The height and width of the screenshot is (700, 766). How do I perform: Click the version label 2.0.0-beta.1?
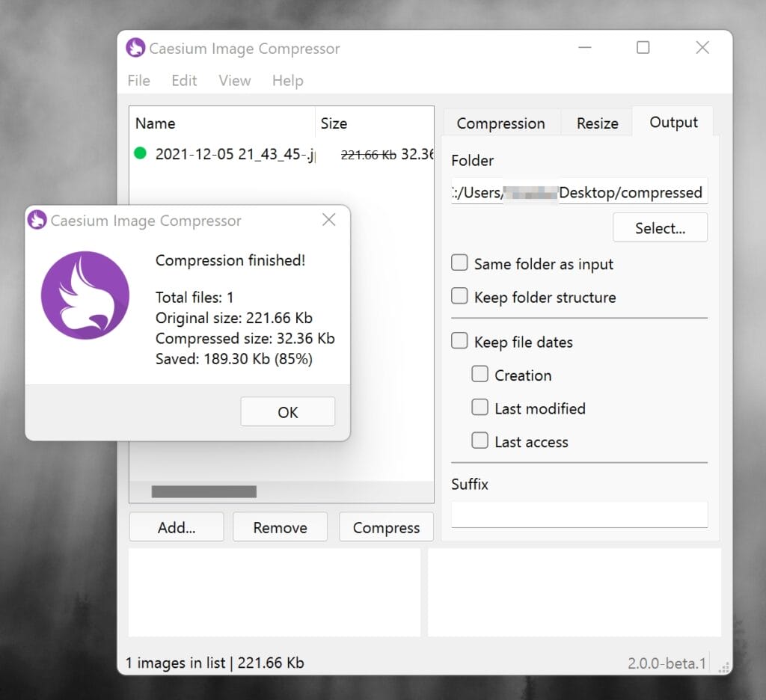[x=667, y=663]
